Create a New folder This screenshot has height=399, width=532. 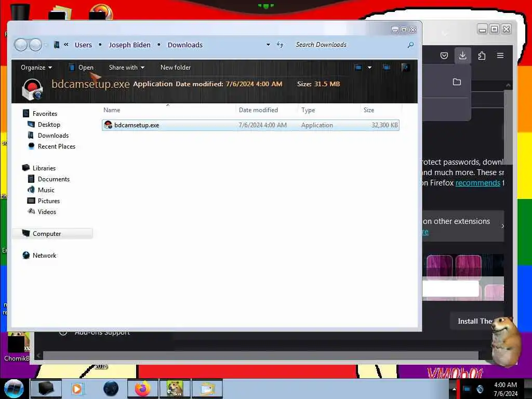[x=176, y=68]
